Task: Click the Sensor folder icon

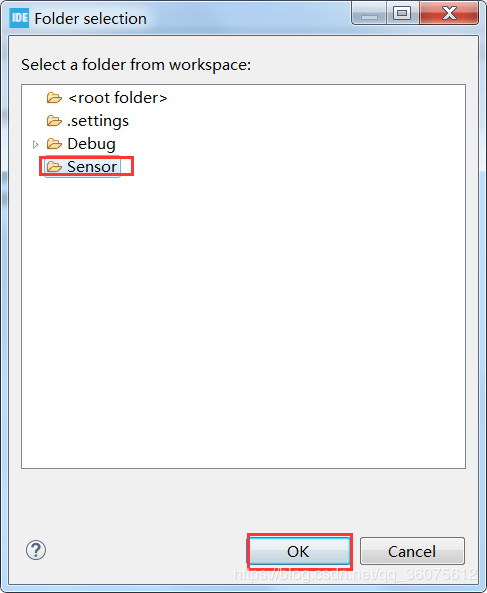Action: (54, 166)
